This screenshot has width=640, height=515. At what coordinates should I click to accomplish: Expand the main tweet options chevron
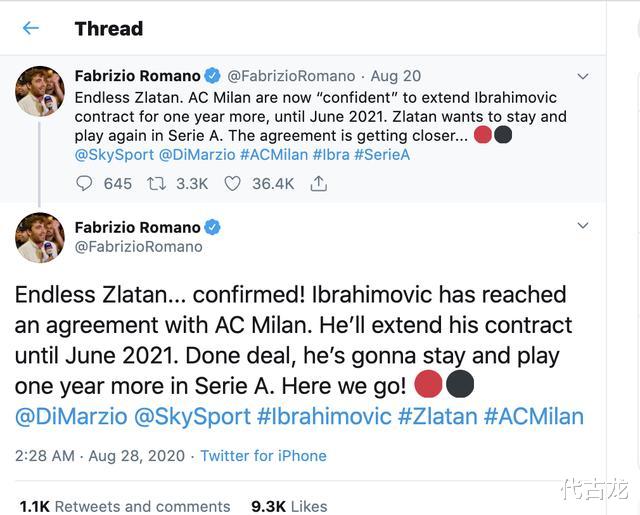tap(583, 227)
